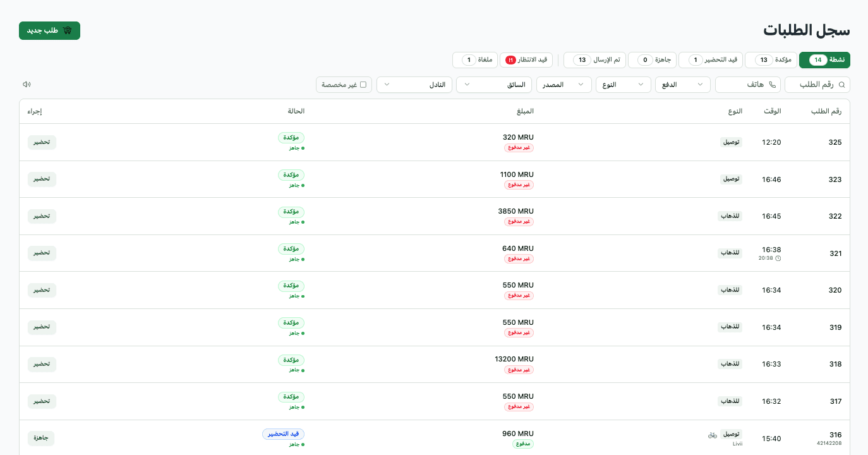Click the phone icon in هاتف field

coord(772,85)
